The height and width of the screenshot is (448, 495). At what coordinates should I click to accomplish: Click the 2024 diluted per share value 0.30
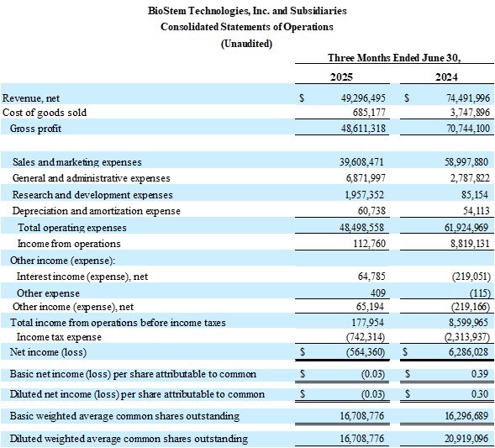tap(480, 394)
